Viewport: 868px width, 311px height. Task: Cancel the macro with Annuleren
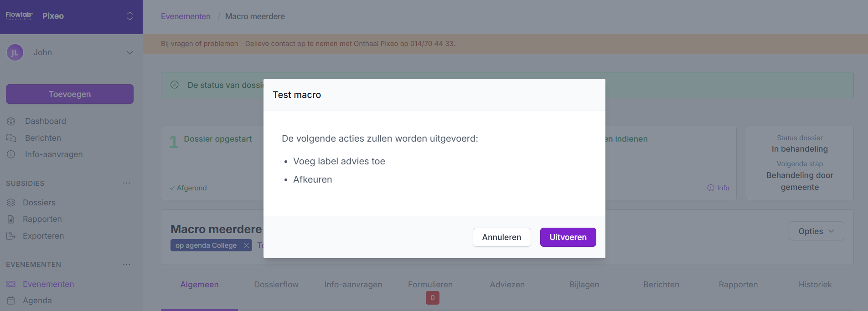[x=501, y=237]
